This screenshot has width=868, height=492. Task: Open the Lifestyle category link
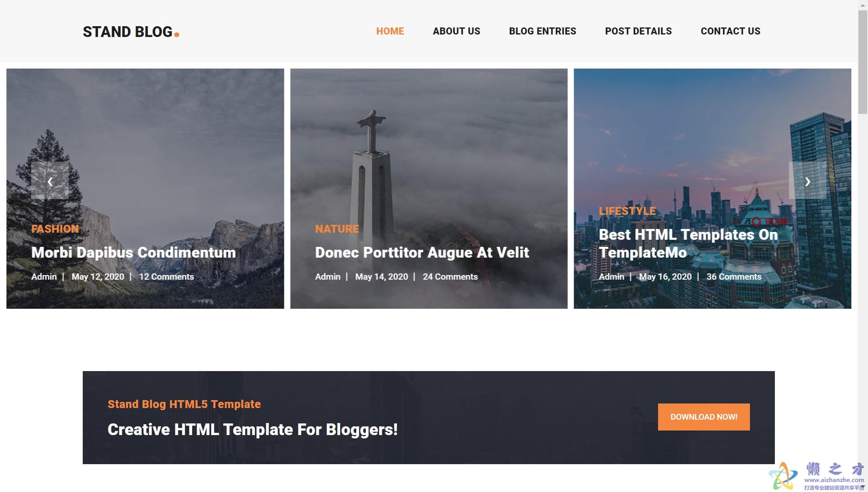pos(627,211)
